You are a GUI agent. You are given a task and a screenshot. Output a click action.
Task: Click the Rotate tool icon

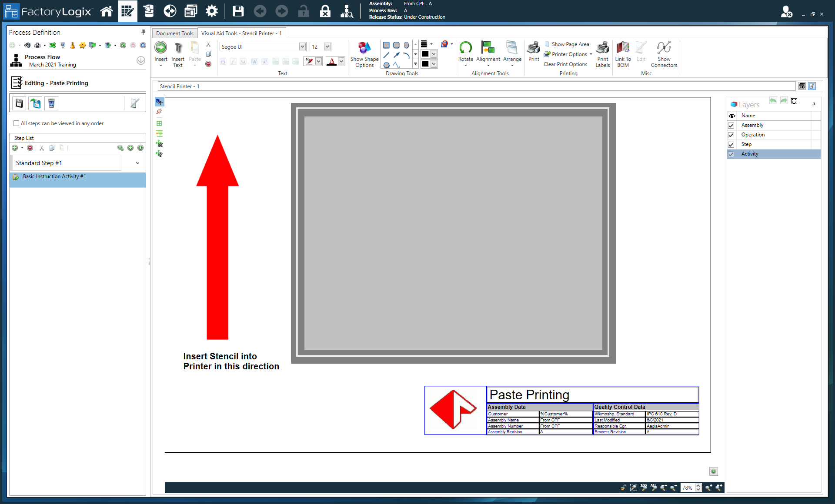pos(465,48)
